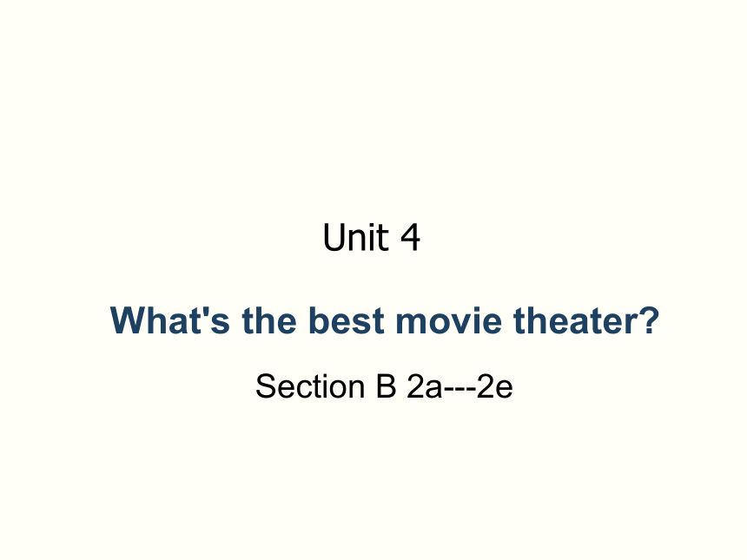Click the question mark ending the heading
Viewport: 747px width, 560px height.
[x=651, y=320]
